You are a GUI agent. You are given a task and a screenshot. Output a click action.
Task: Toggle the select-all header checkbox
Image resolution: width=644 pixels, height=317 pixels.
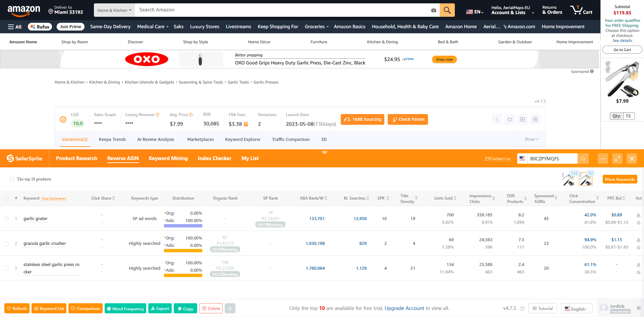click(x=6, y=199)
